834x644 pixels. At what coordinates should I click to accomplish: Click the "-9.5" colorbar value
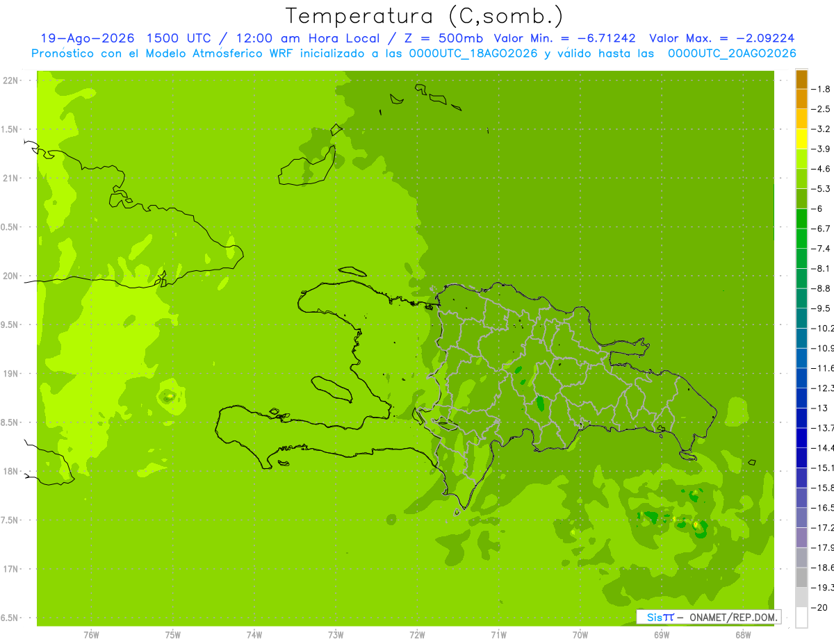822,308
